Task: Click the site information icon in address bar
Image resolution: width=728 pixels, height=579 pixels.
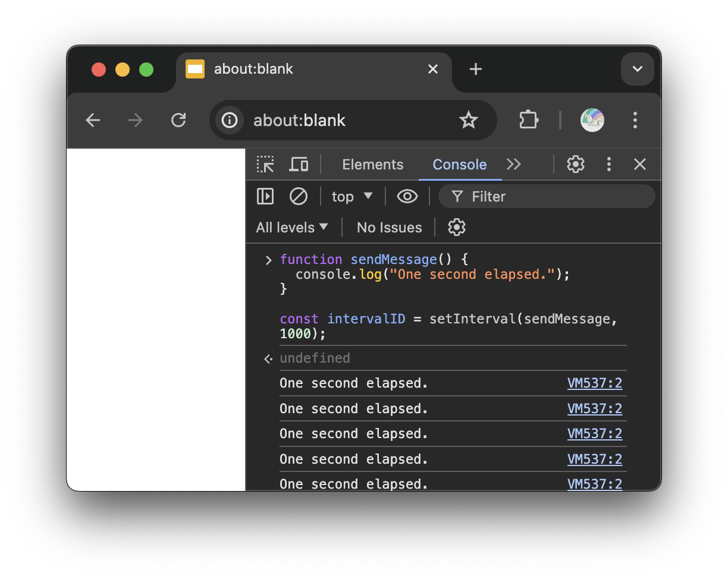Action: tap(230, 121)
